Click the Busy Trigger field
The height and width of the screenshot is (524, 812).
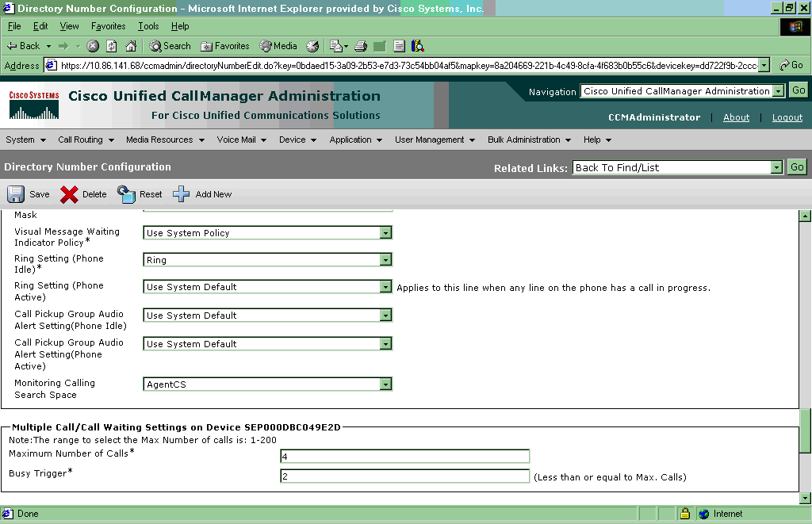pyautogui.click(x=405, y=476)
